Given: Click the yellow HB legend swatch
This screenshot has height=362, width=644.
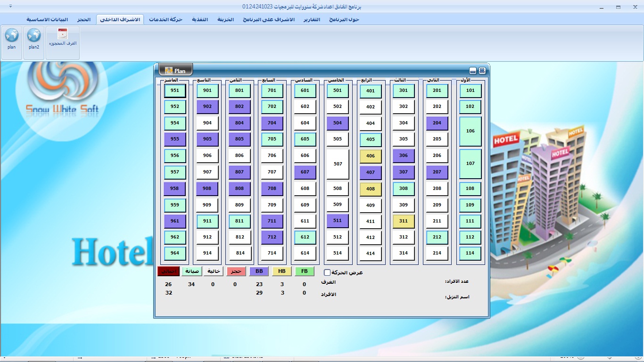Looking at the screenshot, I should [281, 271].
